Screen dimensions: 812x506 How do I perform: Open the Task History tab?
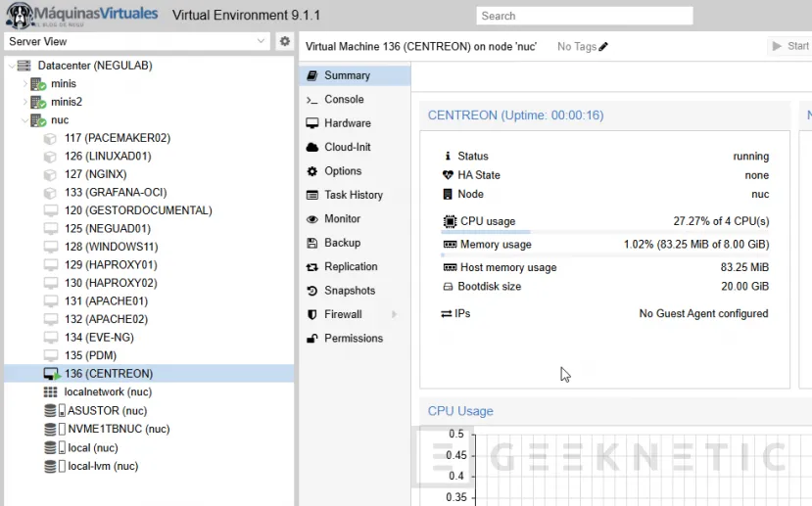356,195
